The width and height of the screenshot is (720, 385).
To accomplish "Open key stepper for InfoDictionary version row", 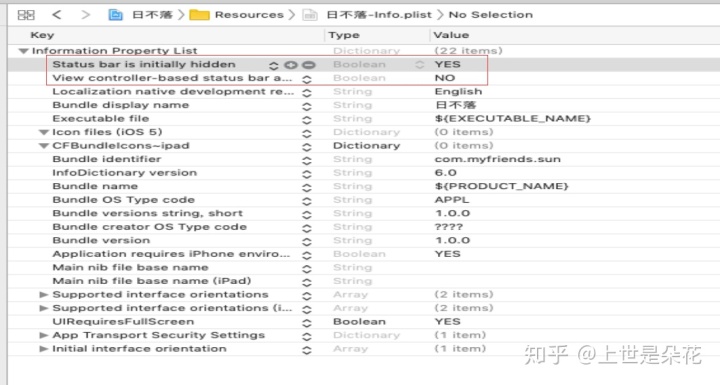I will click(x=307, y=174).
